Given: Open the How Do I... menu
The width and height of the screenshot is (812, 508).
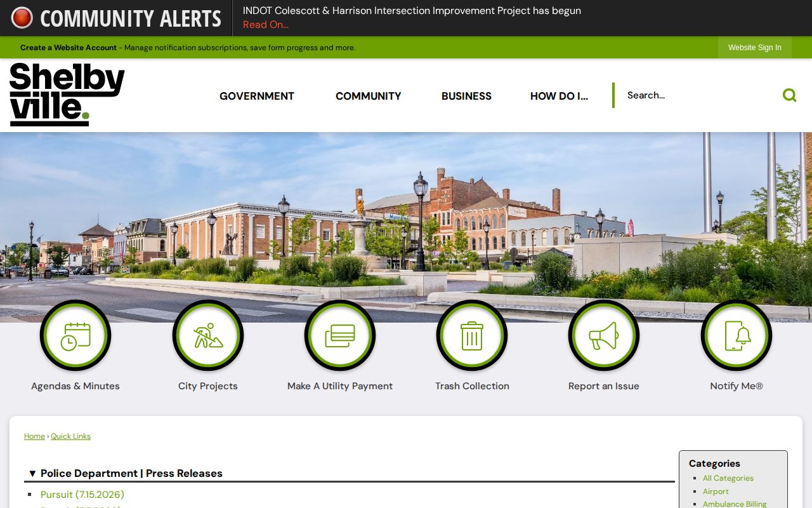Looking at the screenshot, I should click(559, 96).
